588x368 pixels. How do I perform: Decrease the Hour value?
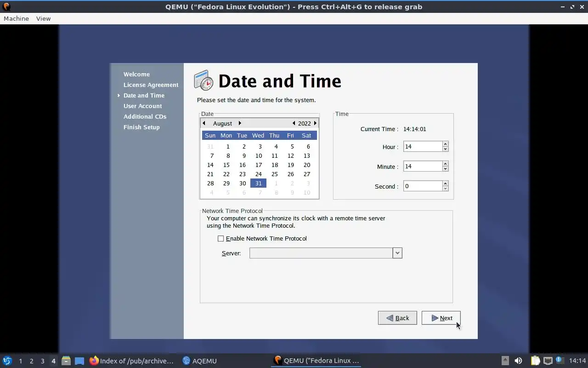pos(445,149)
